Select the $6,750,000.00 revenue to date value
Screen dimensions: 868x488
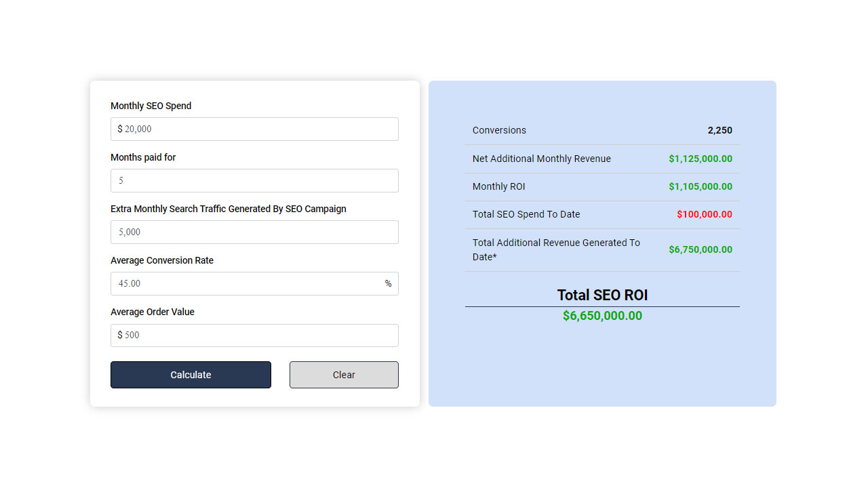[x=701, y=249]
